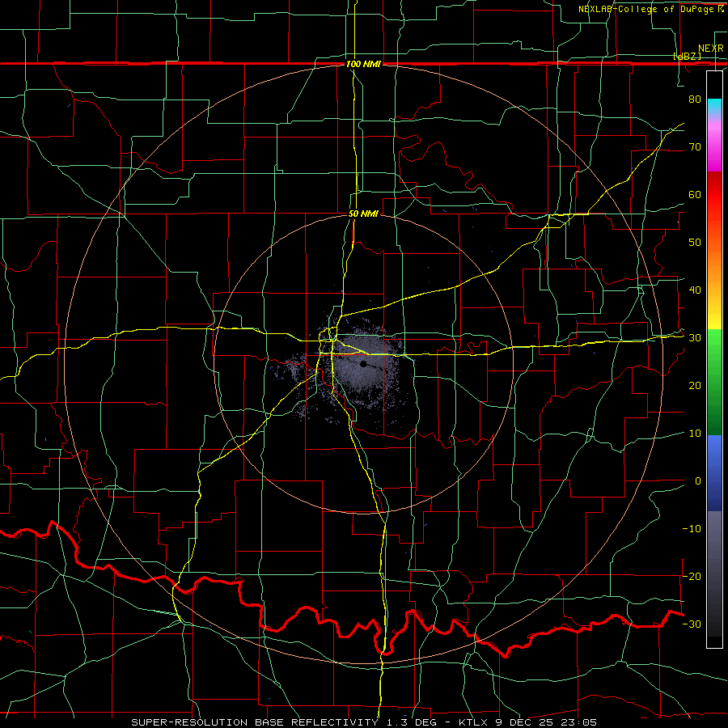Click the 100 NMI range ring label

coord(363,64)
